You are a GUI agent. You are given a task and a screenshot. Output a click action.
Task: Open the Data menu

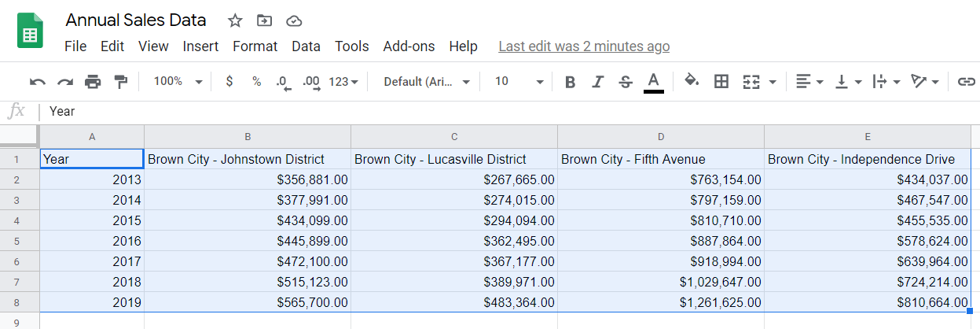coord(306,46)
